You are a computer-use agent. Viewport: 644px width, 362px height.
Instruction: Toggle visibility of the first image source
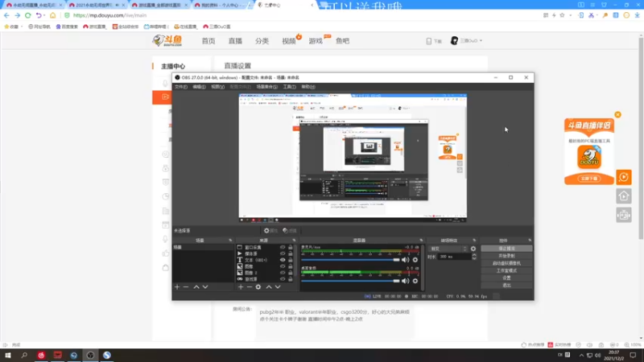pyautogui.click(x=283, y=266)
